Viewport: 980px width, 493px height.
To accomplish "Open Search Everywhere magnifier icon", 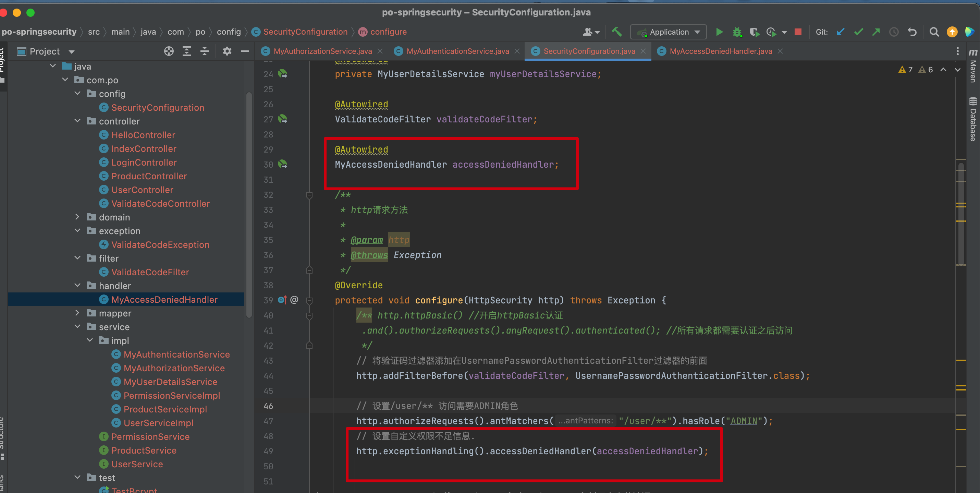I will [934, 32].
